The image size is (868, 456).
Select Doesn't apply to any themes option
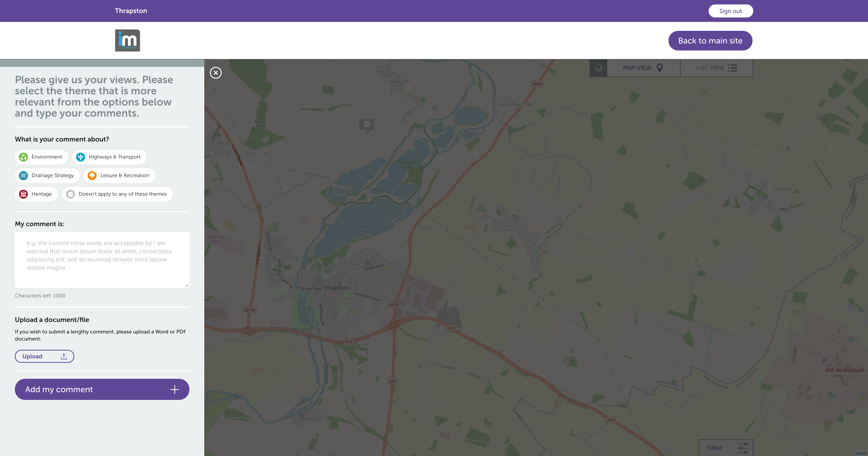coord(117,194)
